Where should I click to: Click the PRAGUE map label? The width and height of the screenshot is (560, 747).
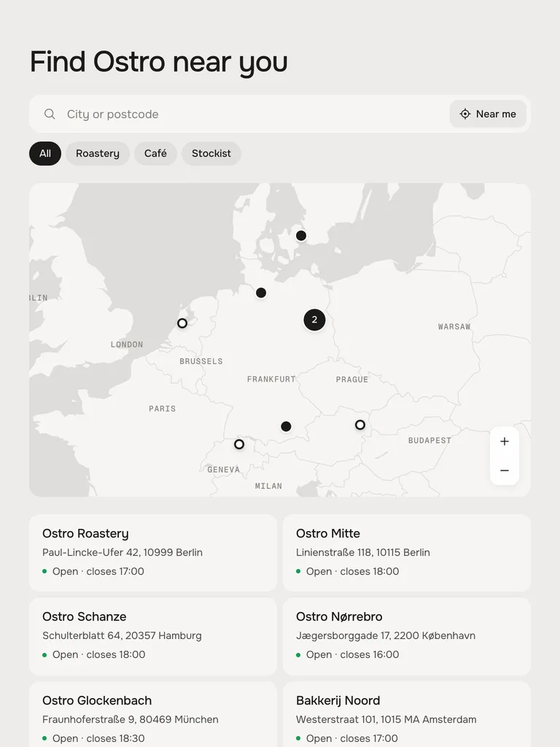(x=352, y=379)
